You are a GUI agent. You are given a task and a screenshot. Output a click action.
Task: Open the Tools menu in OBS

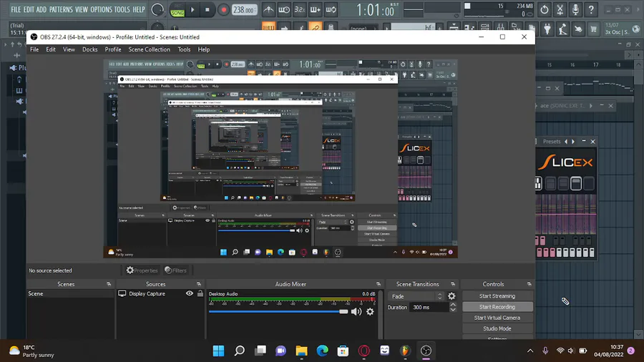point(184,49)
